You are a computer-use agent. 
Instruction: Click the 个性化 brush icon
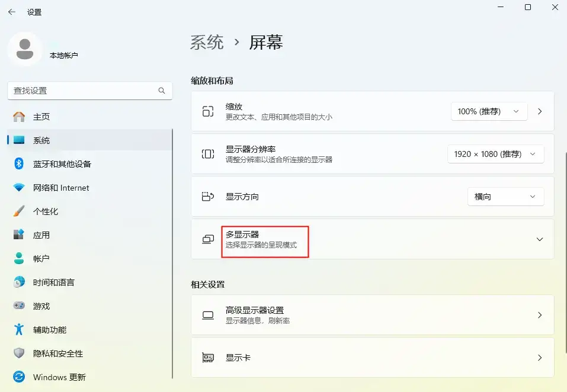pos(20,211)
